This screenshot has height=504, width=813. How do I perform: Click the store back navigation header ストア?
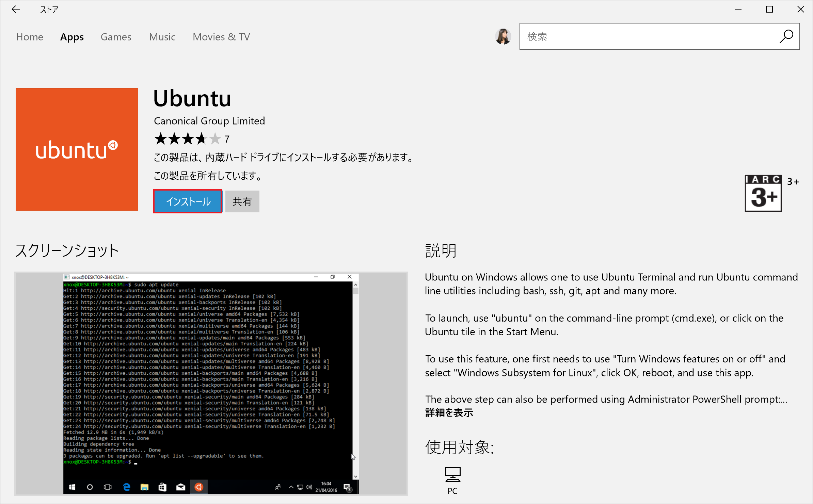(x=49, y=9)
